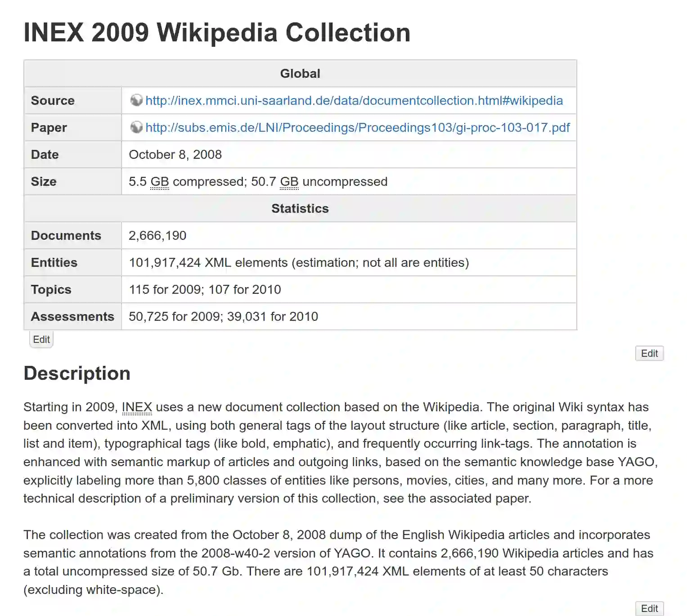Select the Documents row label
The width and height of the screenshot is (687, 616).
click(66, 235)
